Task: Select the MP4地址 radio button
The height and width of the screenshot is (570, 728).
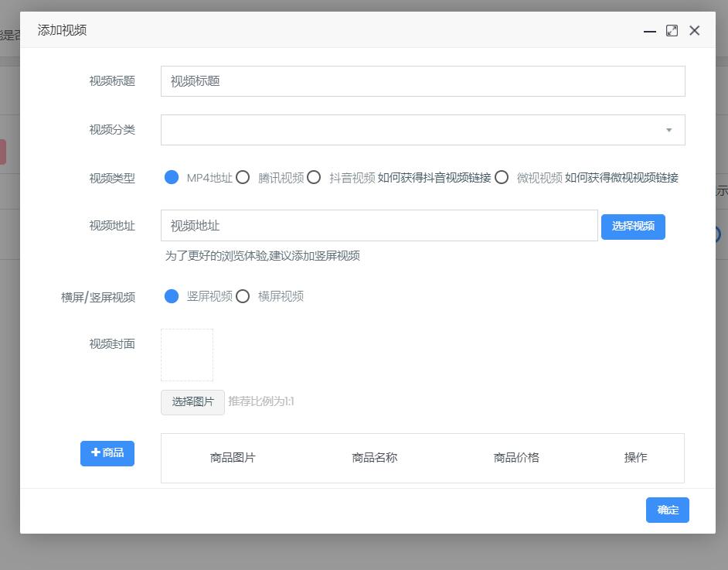Action: click(172, 177)
